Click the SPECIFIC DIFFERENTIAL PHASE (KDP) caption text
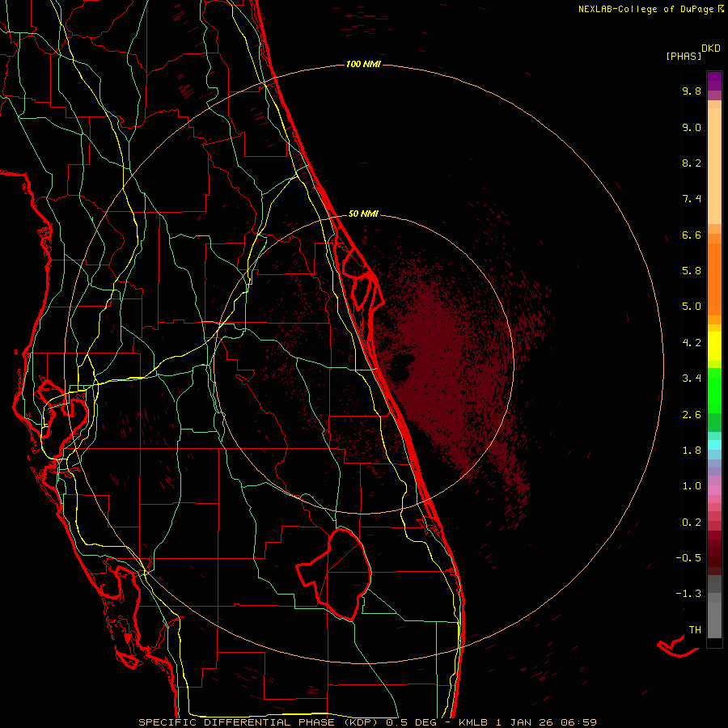 [x=260, y=722]
